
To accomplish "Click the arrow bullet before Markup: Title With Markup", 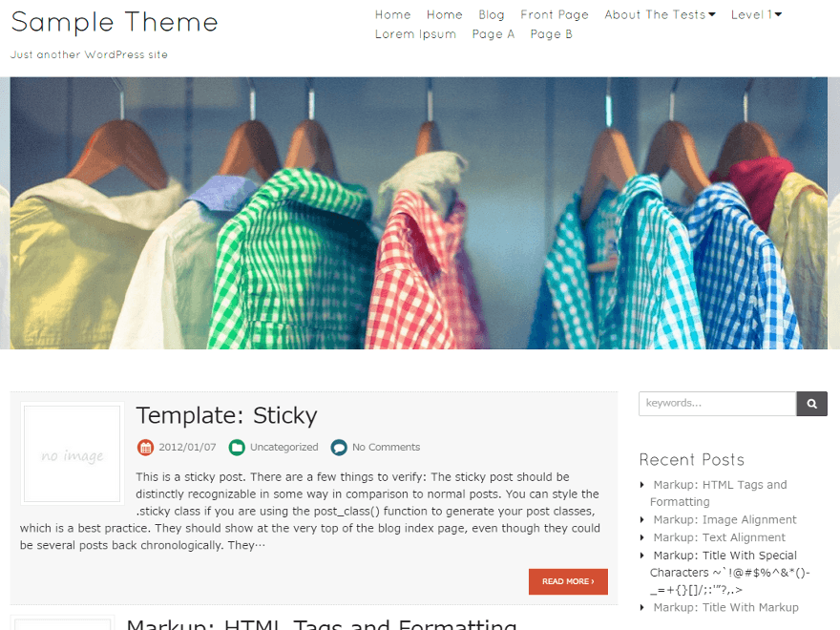I will [641, 607].
